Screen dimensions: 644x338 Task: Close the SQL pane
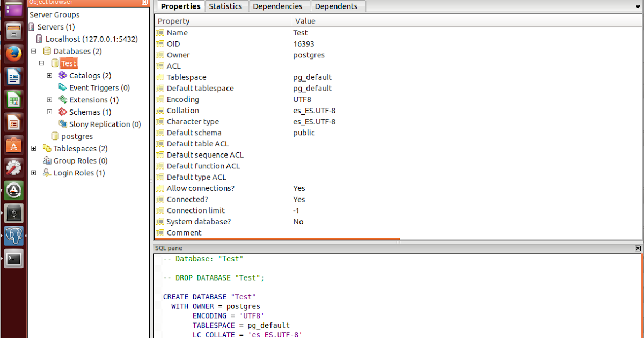tap(638, 248)
